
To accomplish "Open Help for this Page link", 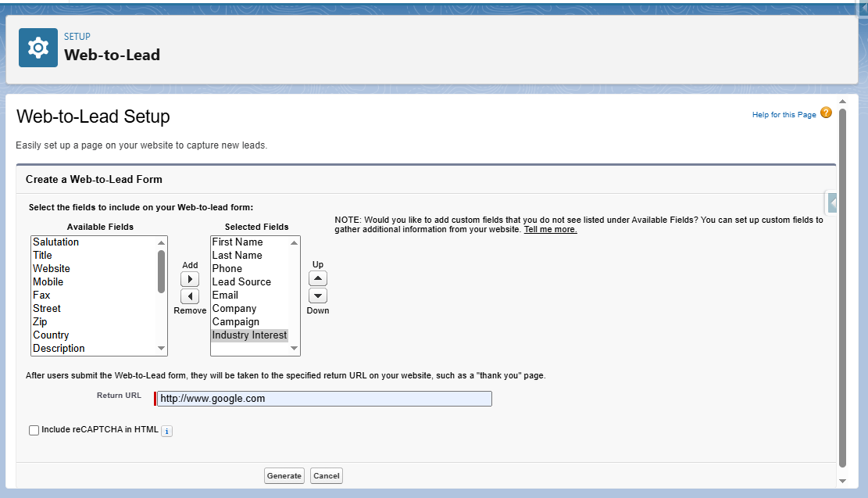I will [784, 115].
